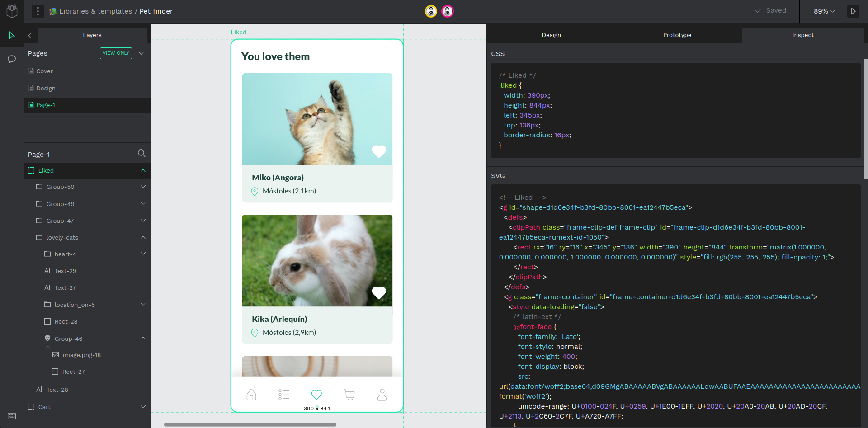This screenshot has width=868, height=428.
Task: Expand the Group-50 layer
Action: tap(143, 187)
